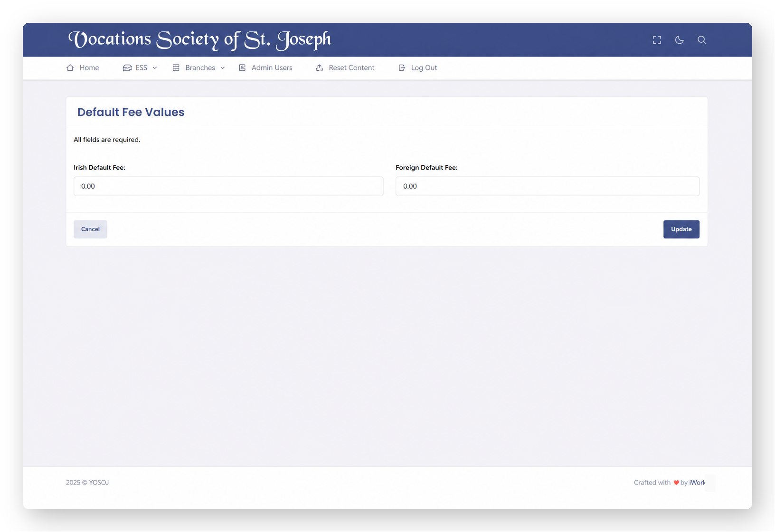Click the Log Out arrow icon
The width and height of the screenshot is (775, 532).
pyautogui.click(x=402, y=68)
